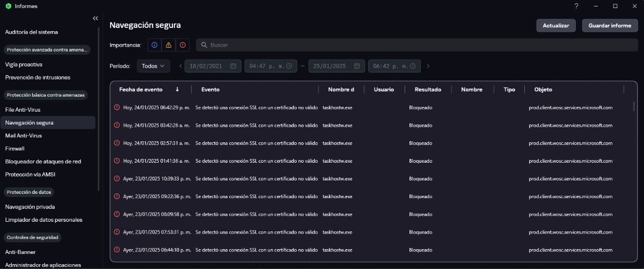
Task: Open the help question mark icon
Action: click(576, 6)
